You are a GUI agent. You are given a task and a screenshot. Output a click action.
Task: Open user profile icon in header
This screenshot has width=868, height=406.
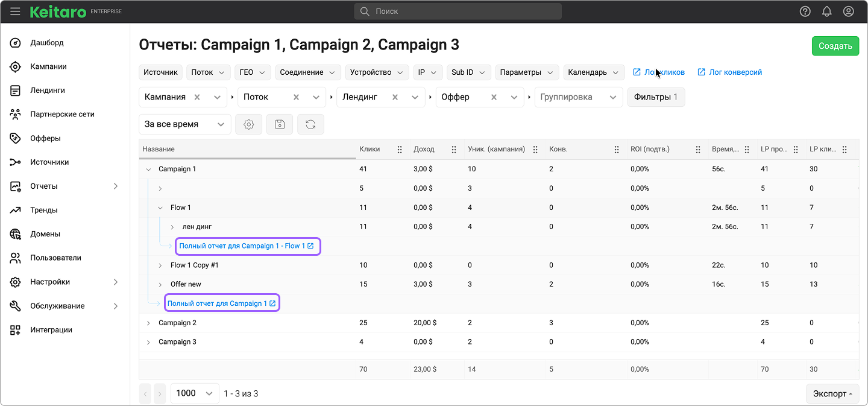pyautogui.click(x=849, y=11)
